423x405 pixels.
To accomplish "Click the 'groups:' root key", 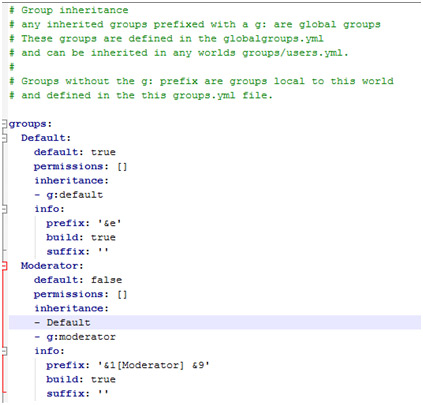I will pyautogui.click(x=30, y=124).
